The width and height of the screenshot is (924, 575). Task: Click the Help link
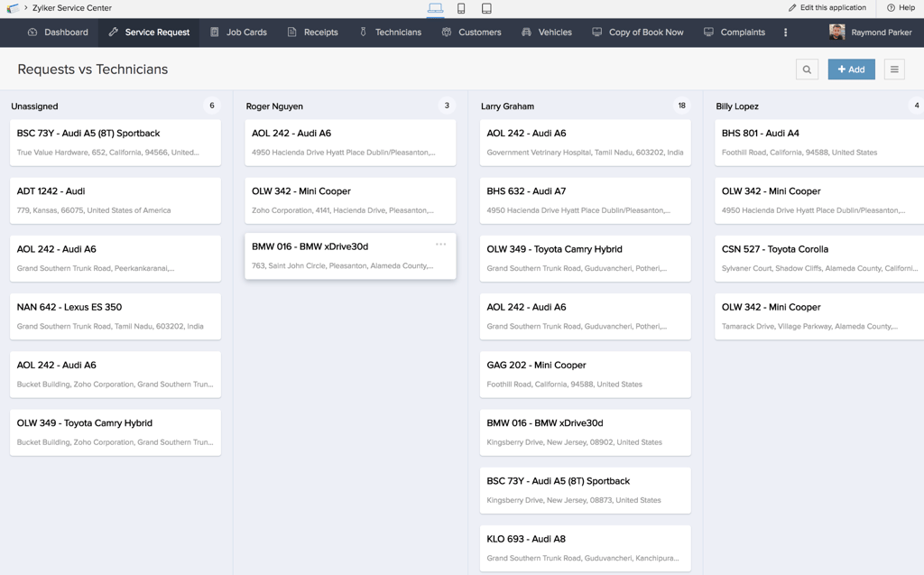(x=901, y=8)
